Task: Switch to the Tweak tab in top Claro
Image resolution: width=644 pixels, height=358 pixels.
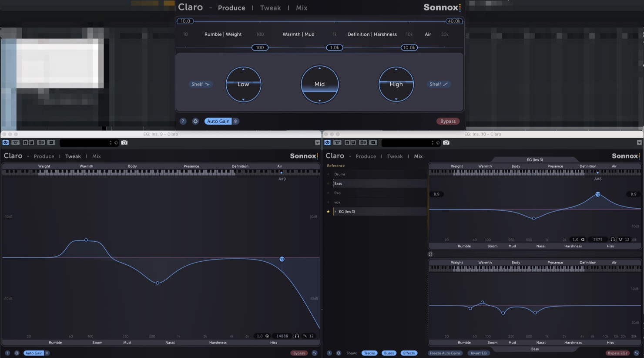Action: pos(270,8)
